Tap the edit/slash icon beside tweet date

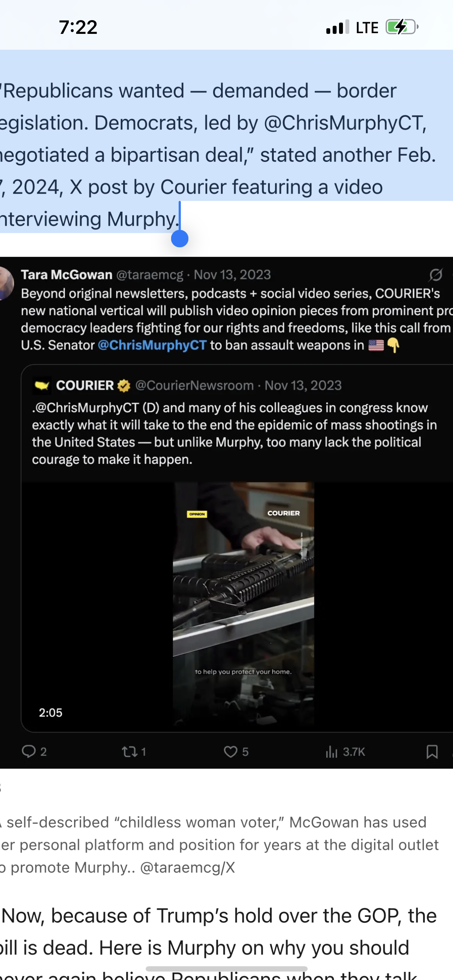(435, 274)
